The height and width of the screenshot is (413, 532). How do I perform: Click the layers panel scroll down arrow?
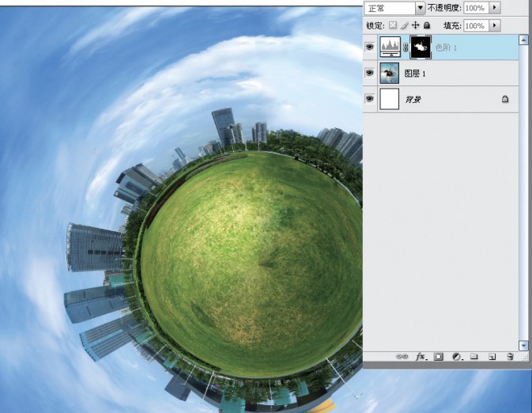click(523, 346)
